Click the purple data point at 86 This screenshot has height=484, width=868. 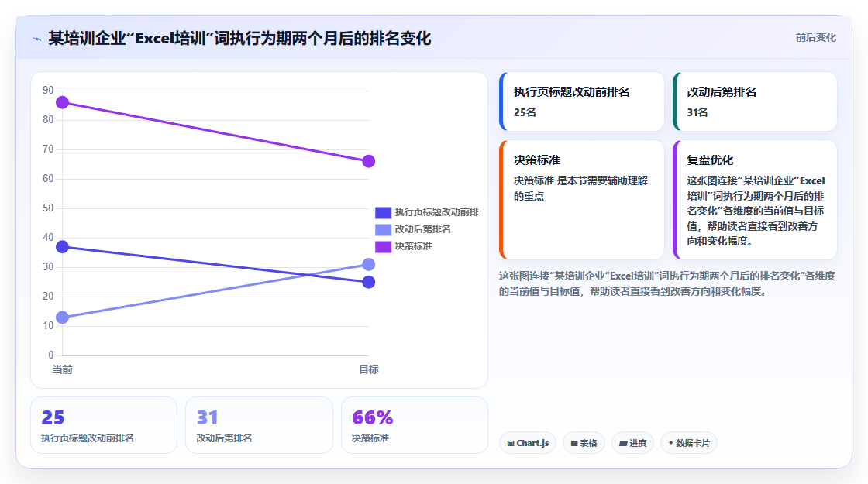click(x=63, y=102)
